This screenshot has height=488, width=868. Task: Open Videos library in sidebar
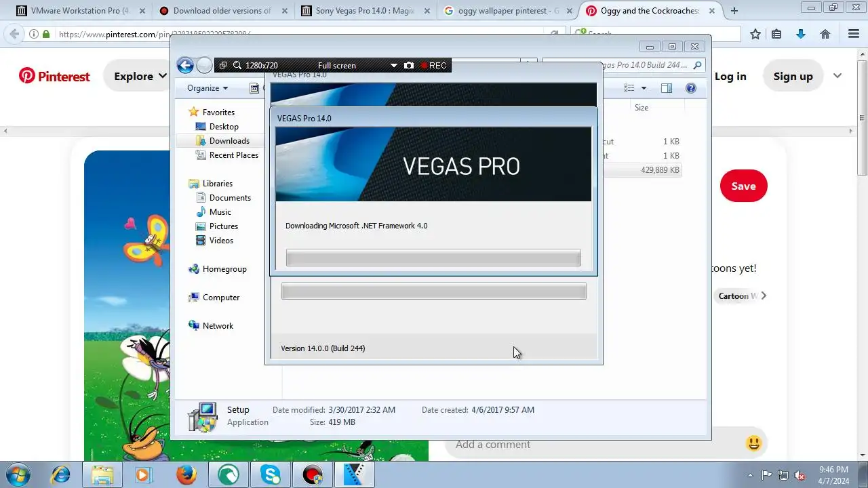point(221,241)
